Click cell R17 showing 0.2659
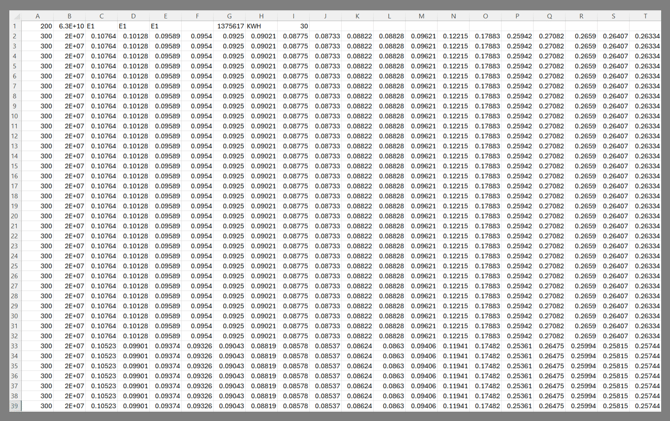670x421 pixels. [582, 186]
